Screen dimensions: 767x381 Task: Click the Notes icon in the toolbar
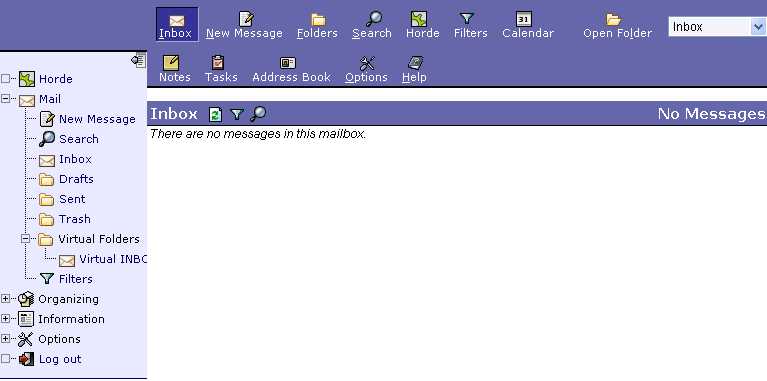pos(171,63)
